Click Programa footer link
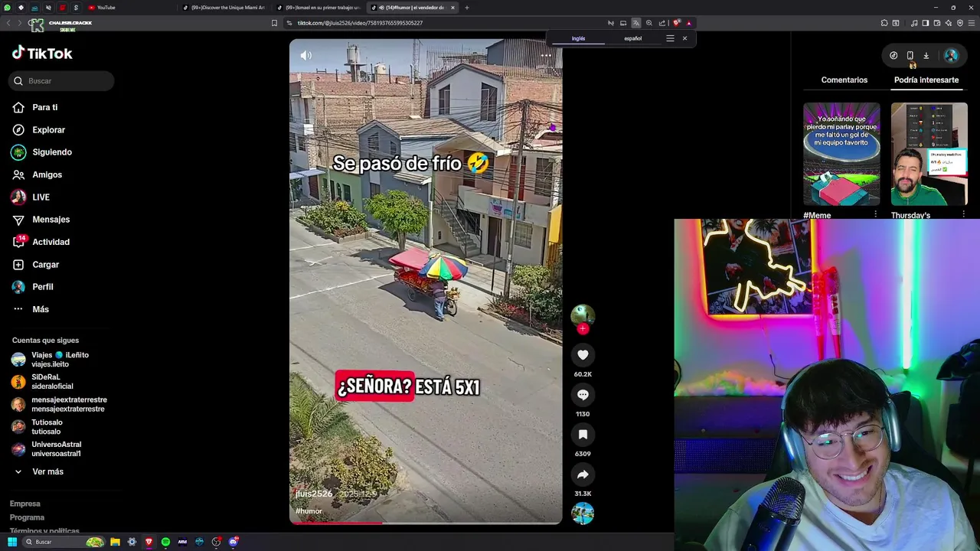 click(27, 517)
